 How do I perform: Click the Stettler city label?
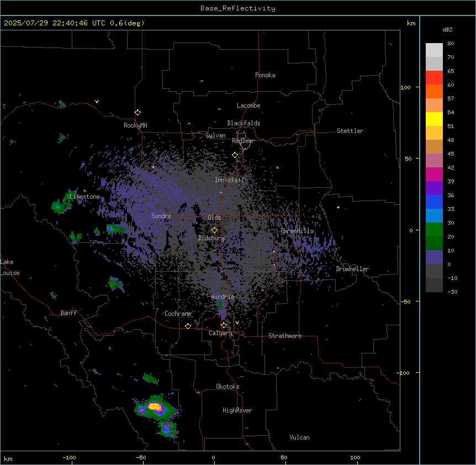coord(350,131)
